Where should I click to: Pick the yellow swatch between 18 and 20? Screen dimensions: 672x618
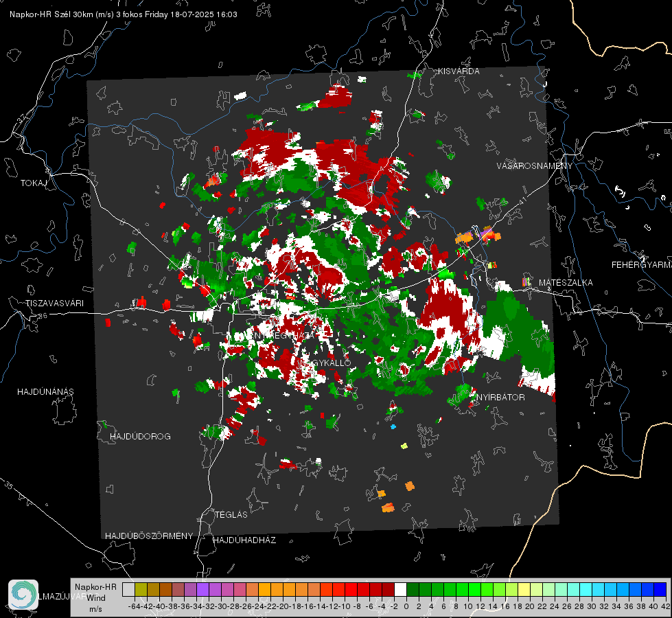524,589
